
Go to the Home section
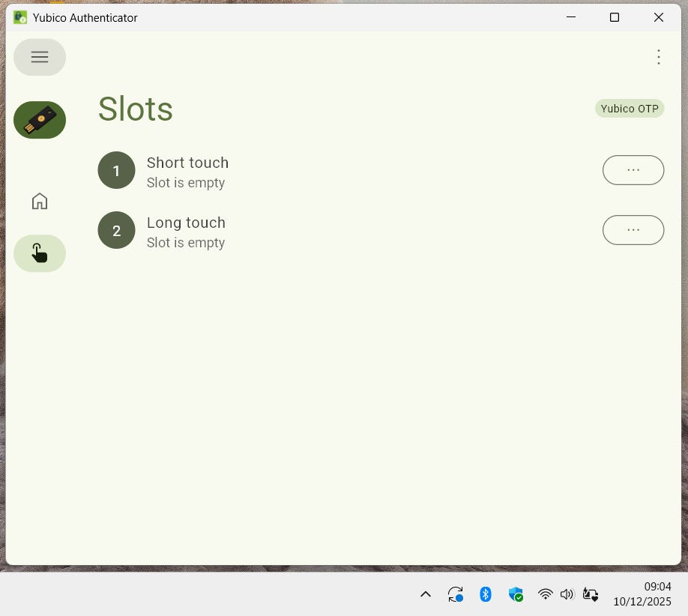[x=40, y=201]
